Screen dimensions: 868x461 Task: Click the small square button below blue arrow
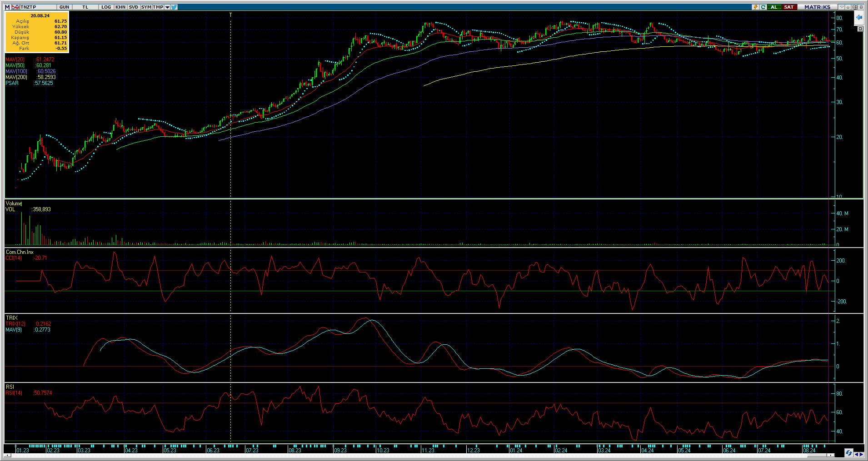click(x=860, y=29)
